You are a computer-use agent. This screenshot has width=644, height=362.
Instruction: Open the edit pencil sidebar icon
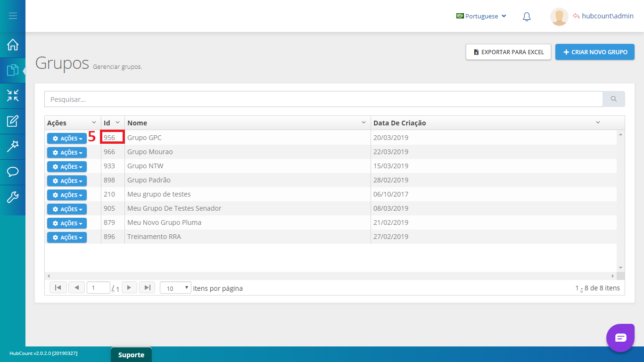pos(13,121)
